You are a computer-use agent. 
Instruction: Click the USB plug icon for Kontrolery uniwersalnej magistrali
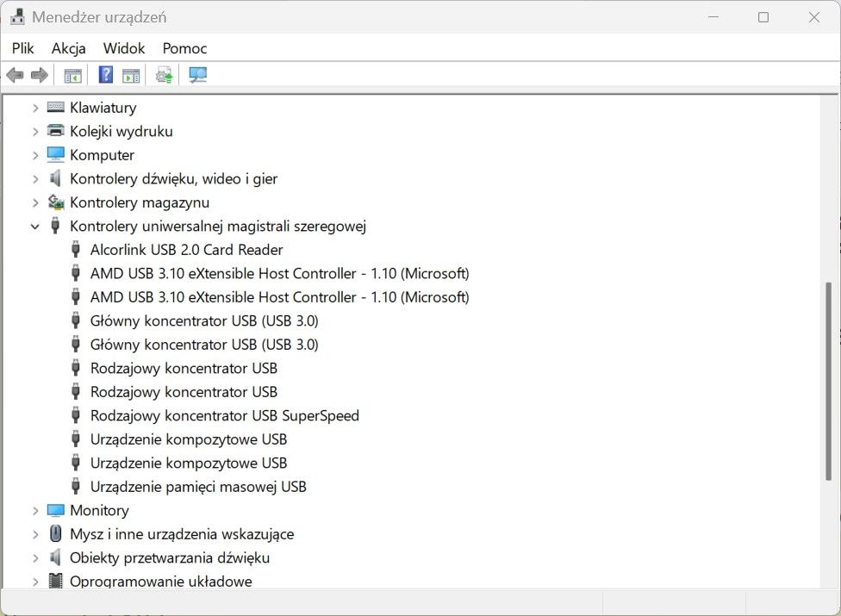tap(55, 225)
